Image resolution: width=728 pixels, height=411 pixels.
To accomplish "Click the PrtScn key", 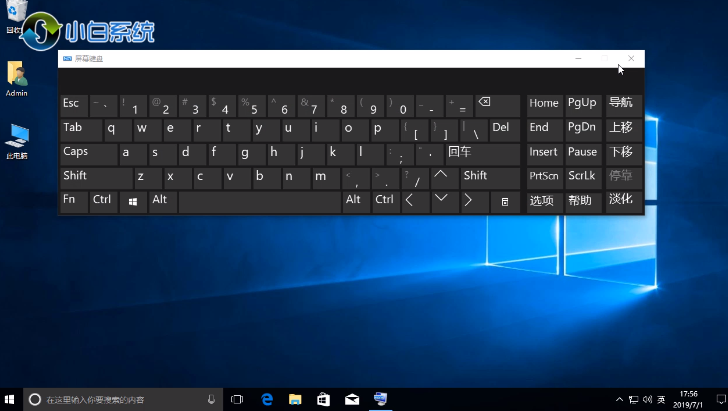I will tap(544, 178).
